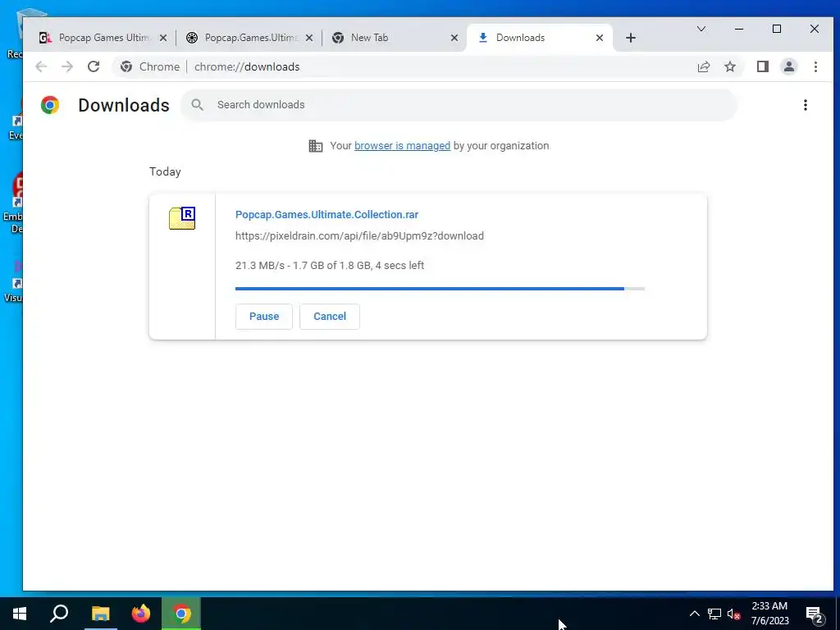This screenshot has width=840, height=630.
Task: Switch to the New Tab tab
Action: point(395,38)
